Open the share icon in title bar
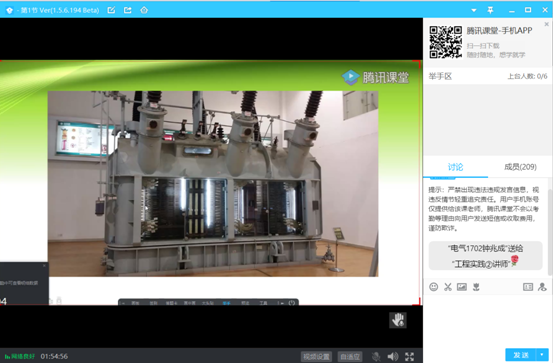This screenshot has width=553, height=363. pyautogui.click(x=128, y=10)
